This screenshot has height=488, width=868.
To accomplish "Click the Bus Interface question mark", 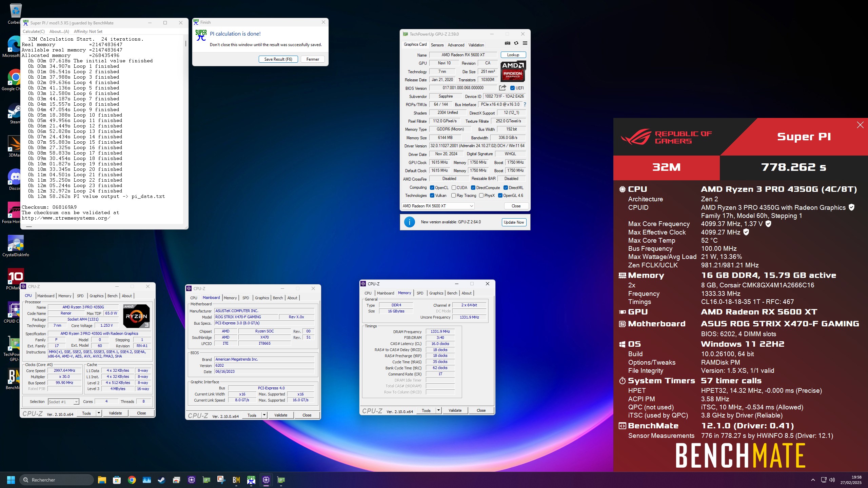I will point(525,104).
